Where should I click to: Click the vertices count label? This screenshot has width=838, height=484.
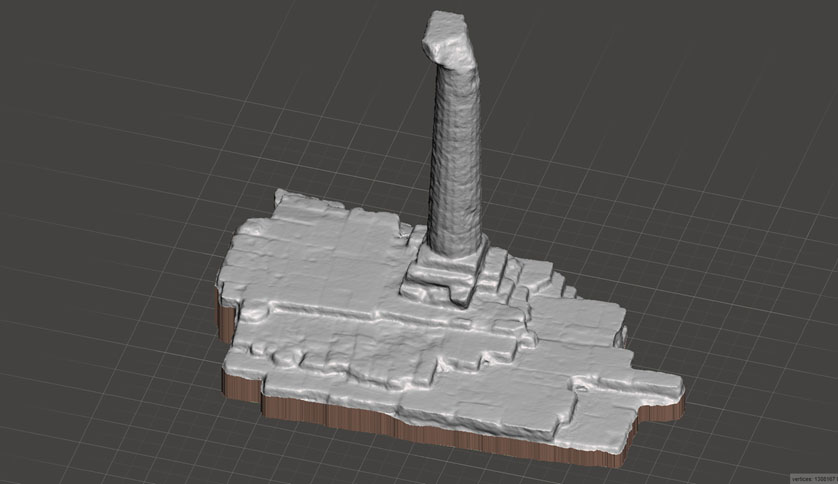point(811,478)
